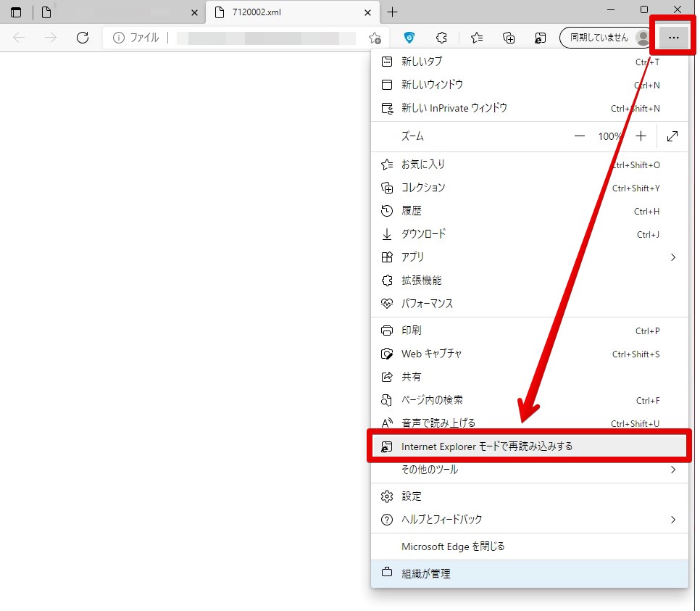The image size is (700, 611).
Task: Decrease zoom with the minus button
Action: pos(579,136)
